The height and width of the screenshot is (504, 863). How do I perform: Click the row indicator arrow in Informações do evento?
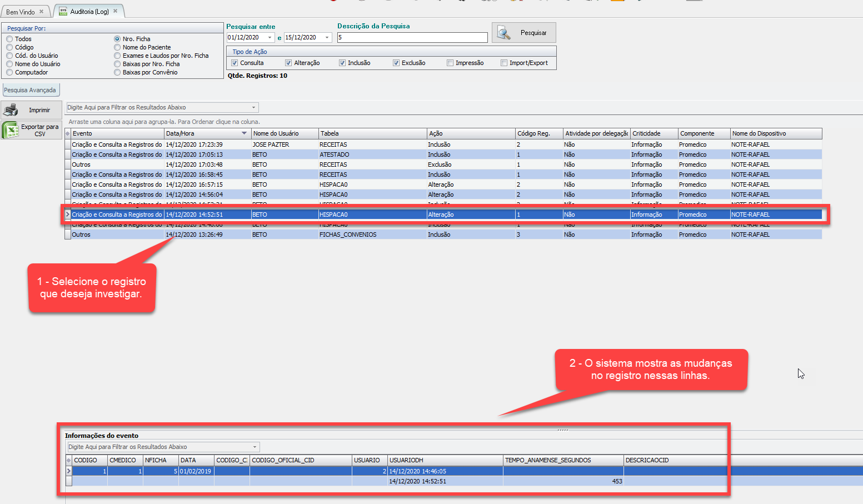[x=69, y=471]
